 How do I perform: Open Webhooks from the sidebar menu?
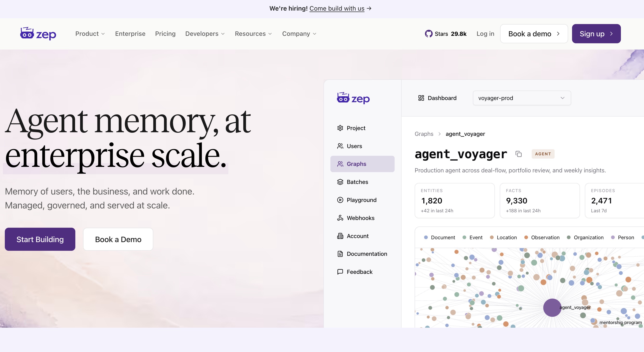(x=362, y=218)
